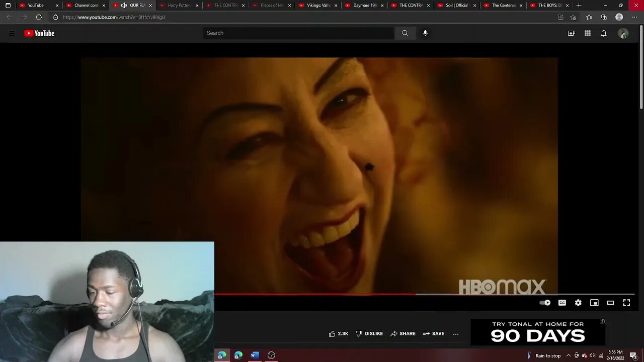View site info lock icon
The height and width of the screenshot is (362, 644).
click(x=55, y=17)
